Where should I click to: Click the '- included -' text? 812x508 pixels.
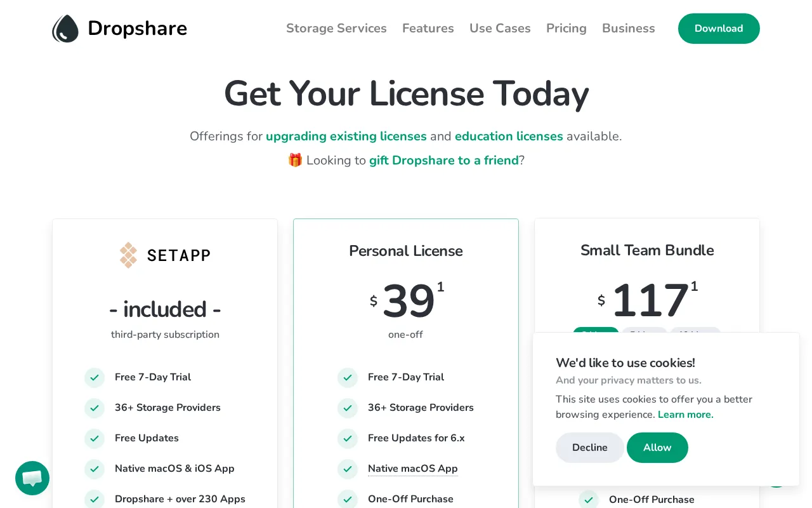click(165, 309)
